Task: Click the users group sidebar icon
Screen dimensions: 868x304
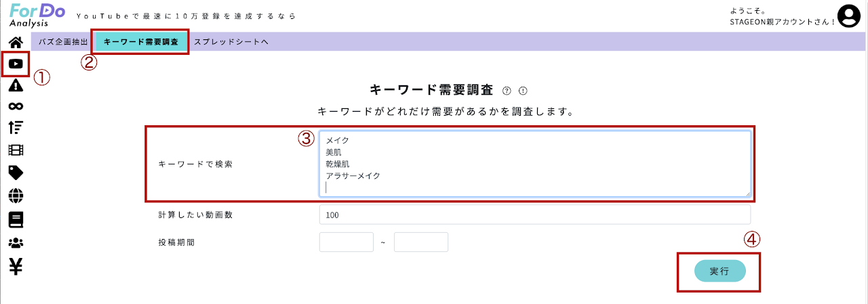Action: point(16,242)
